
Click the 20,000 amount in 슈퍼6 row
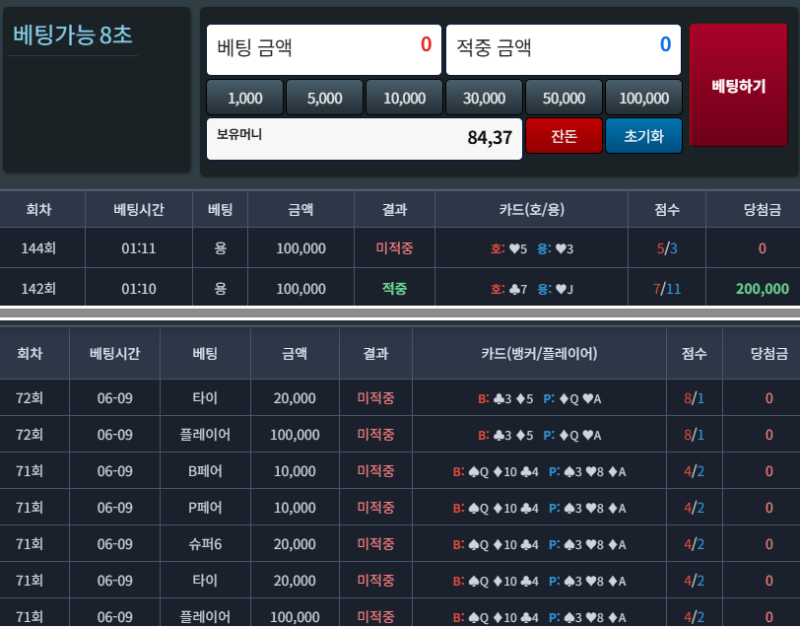tap(294, 544)
